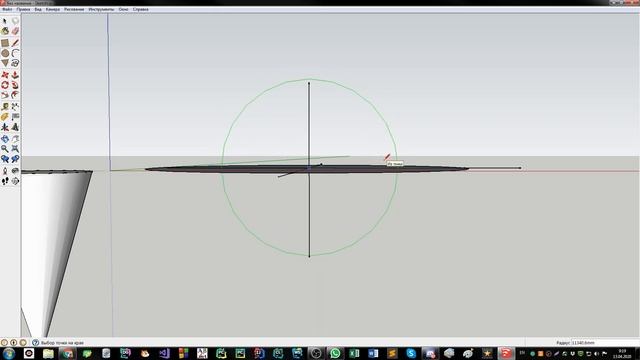Screen dimensions: 640x360
Task: Pick the 3D Text tool
Action: click(x=15, y=127)
